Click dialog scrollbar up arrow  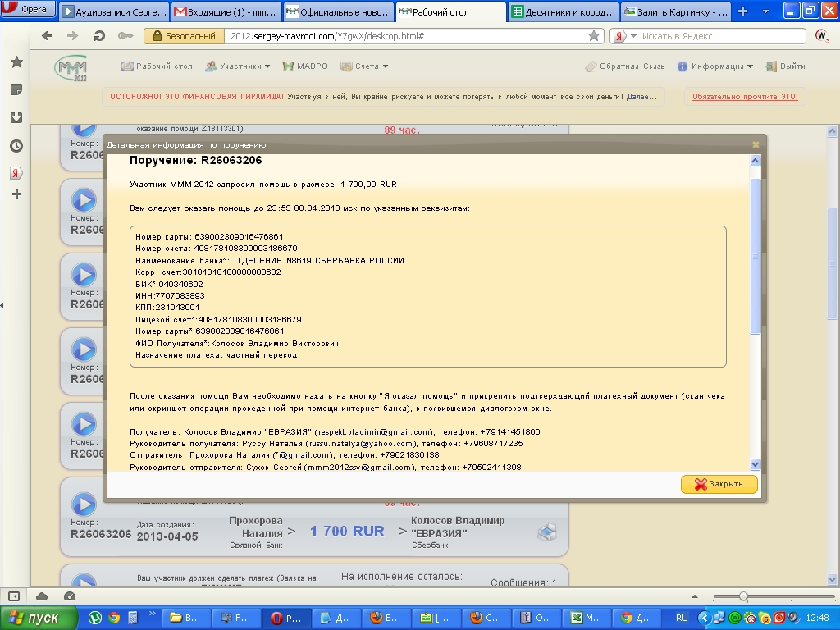click(755, 161)
